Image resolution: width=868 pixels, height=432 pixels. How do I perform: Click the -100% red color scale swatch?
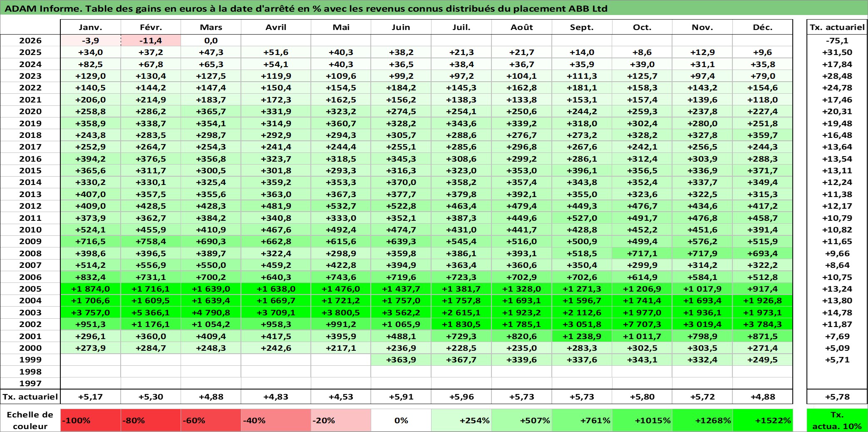tap(90, 420)
